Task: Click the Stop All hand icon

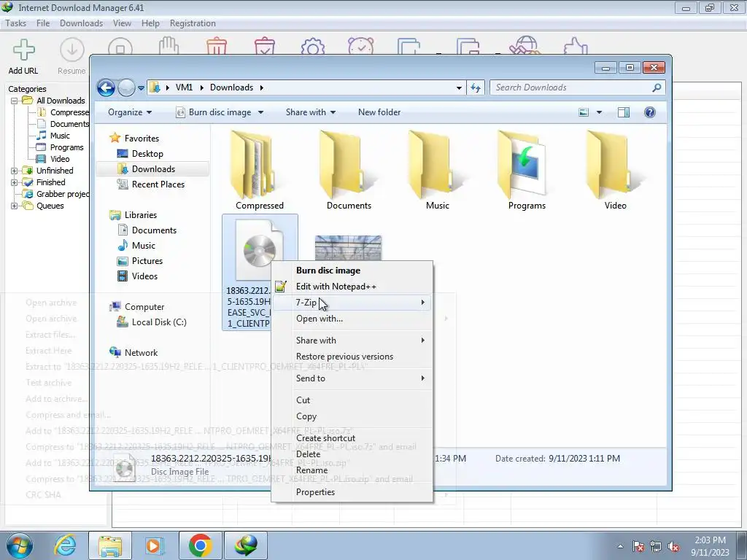Action: pos(169,47)
